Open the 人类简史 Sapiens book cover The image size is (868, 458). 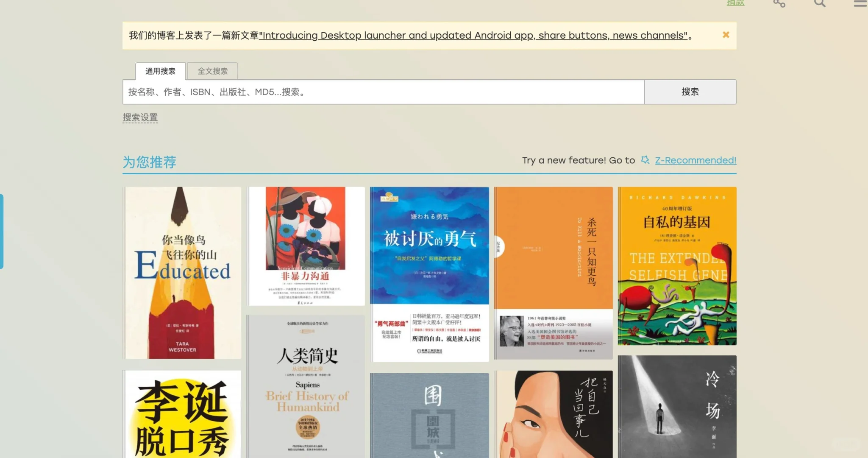click(x=306, y=386)
